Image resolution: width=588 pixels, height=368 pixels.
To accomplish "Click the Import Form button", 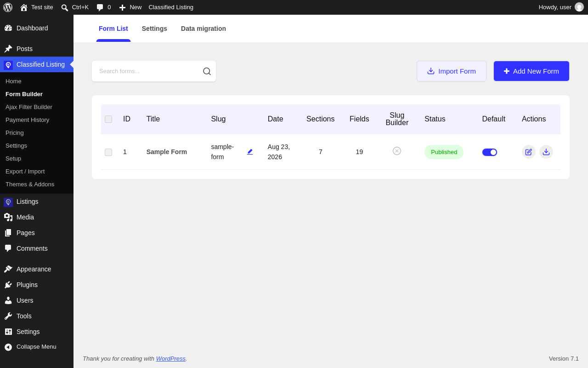I will pyautogui.click(x=452, y=71).
